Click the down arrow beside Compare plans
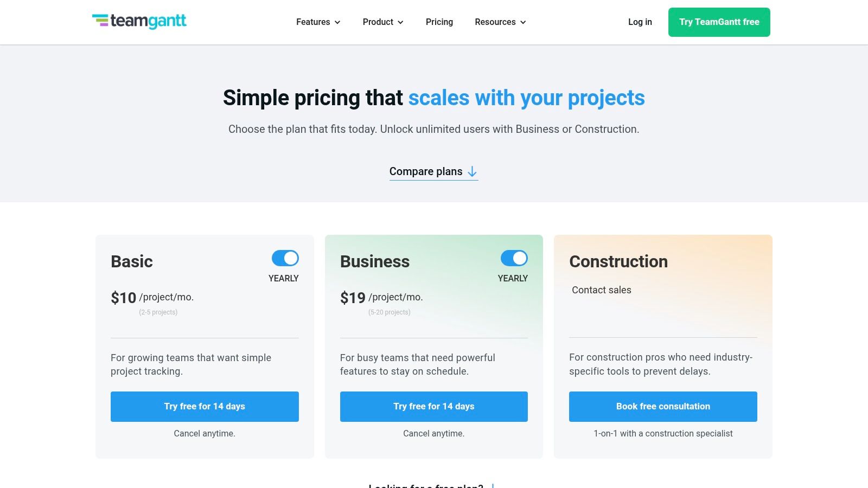This screenshot has width=868, height=488. point(473,172)
